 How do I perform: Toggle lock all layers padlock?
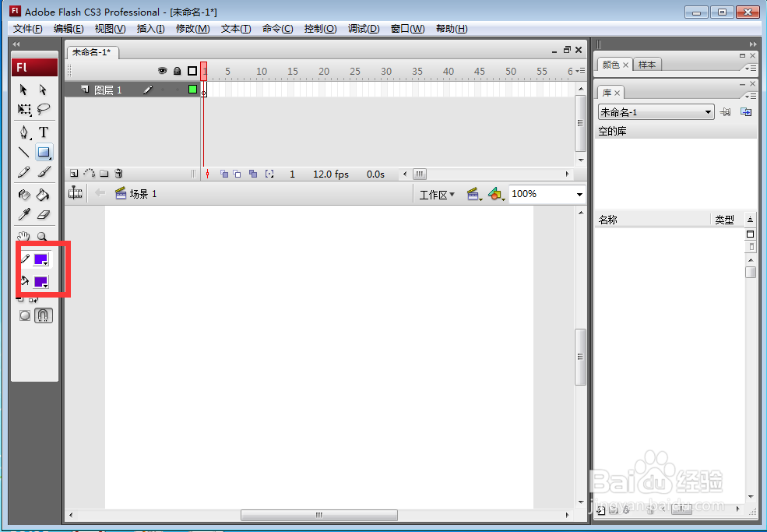pos(177,71)
